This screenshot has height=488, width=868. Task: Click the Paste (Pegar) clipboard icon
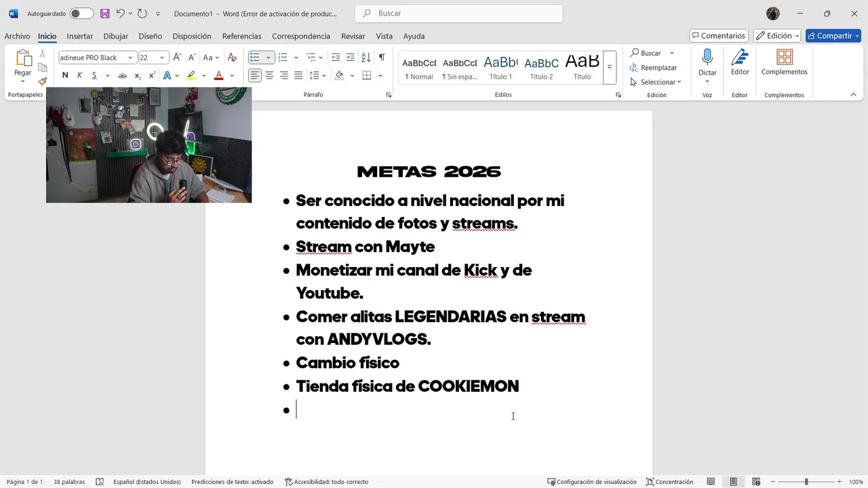(23, 59)
